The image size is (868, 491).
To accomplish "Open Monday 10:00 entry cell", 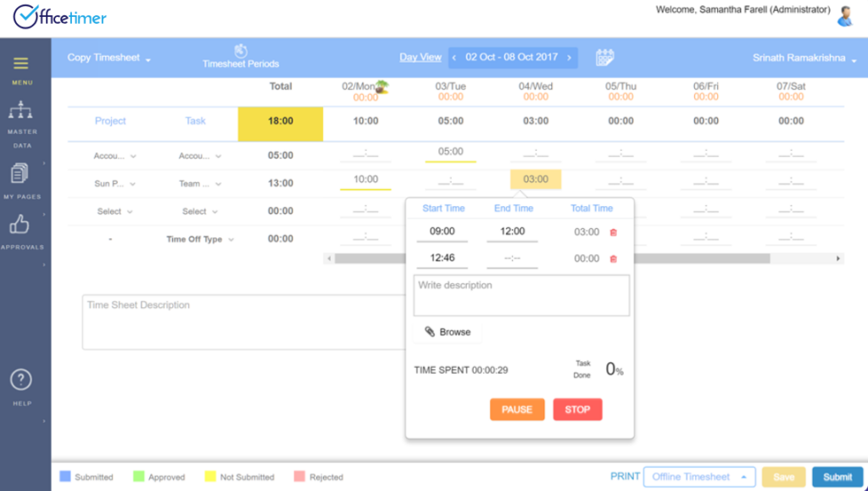I will (x=365, y=180).
